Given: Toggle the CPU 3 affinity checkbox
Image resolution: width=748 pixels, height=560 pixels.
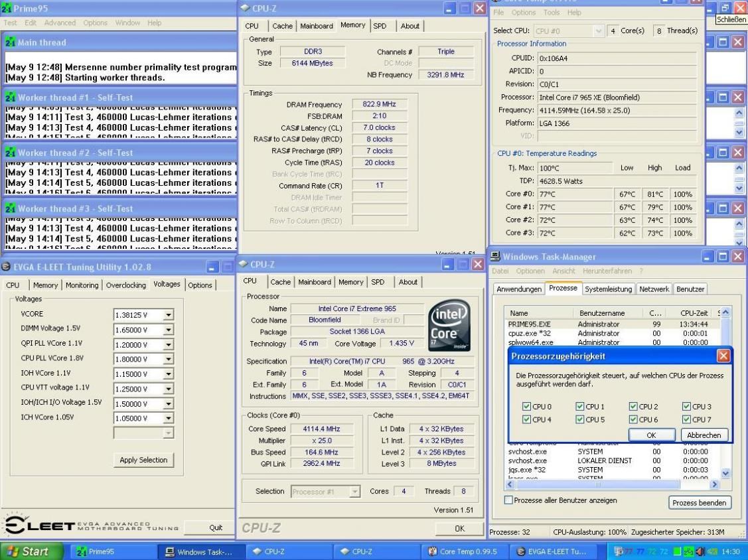Looking at the screenshot, I should point(686,407).
